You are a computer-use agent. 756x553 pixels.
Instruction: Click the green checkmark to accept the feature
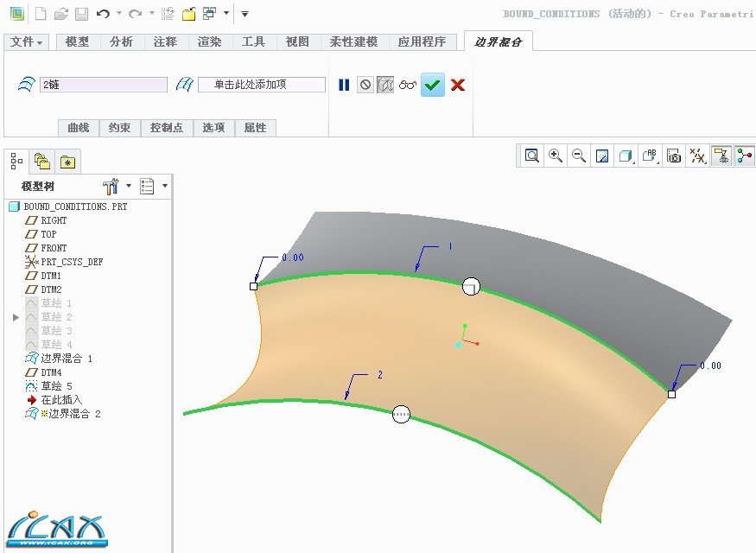point(433,85)
